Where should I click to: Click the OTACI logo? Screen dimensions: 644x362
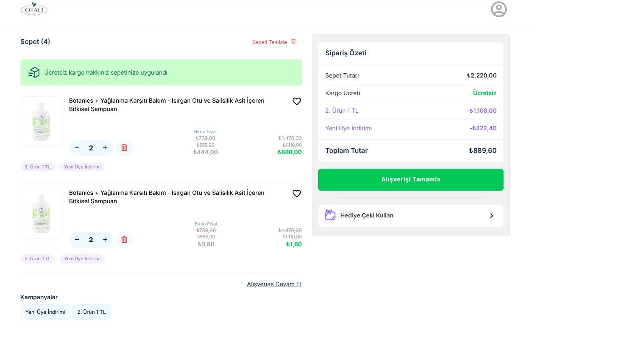click(x=34, y=9)
